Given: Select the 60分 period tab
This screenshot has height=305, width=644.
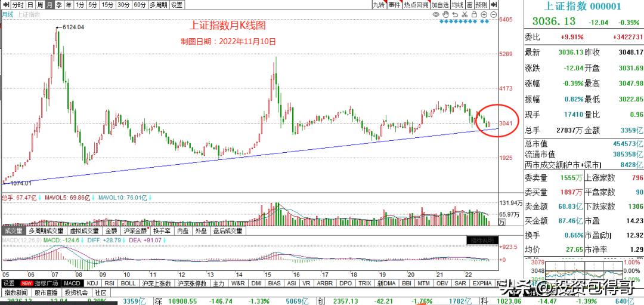Looking at the screenshot, I should coord(139,5).
